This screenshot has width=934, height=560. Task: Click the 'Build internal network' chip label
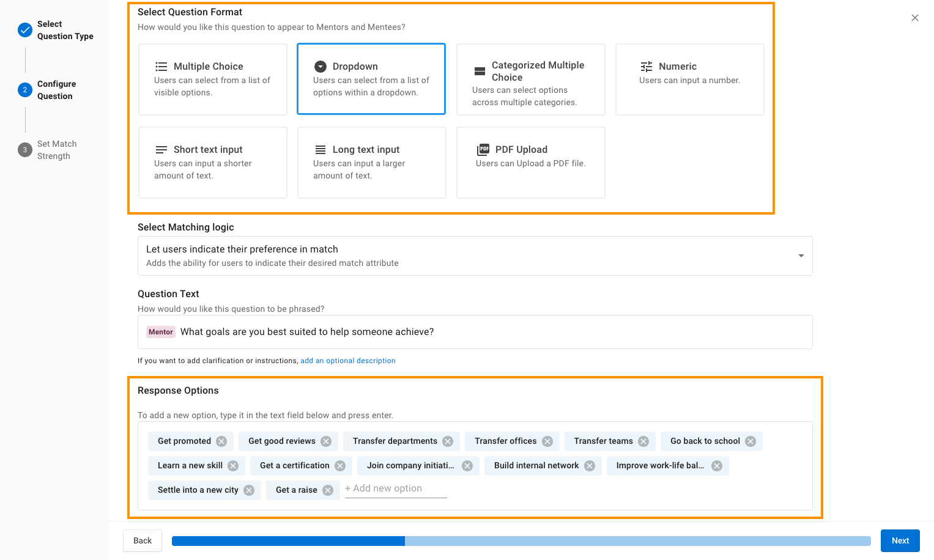[x=536, y=466]
